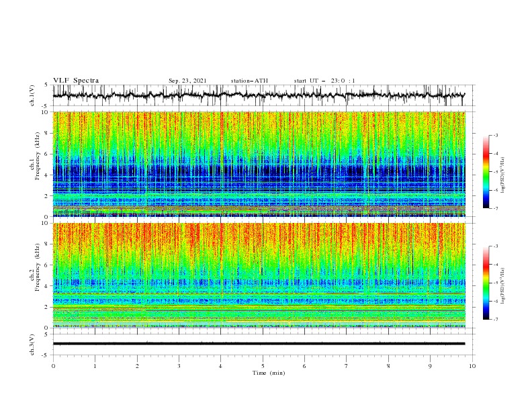The width and height of the screenshot is (532, 411).
Task: Click the ch.3 voltage waveform trace panel
Action: [264, 345]
